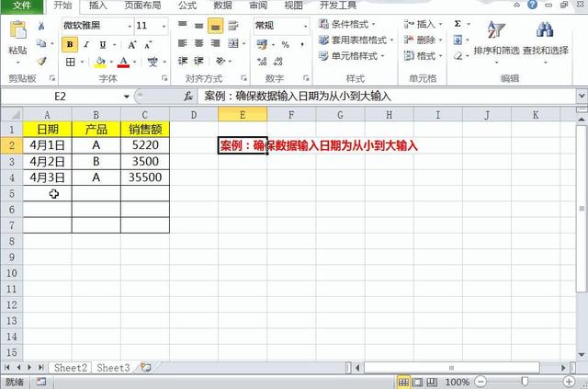Screen dimensions: 588x389
Task: Switch to the 审阅 tab
Action: coord(258,6)
